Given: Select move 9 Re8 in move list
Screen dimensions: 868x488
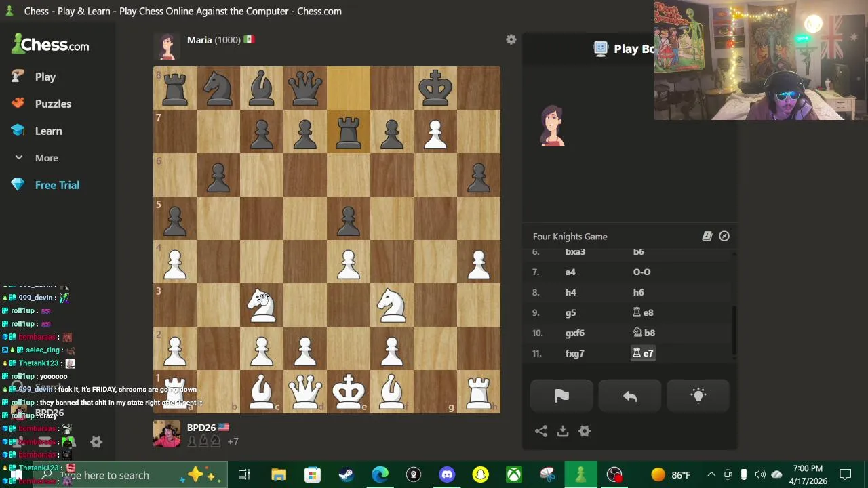Looking at the screenshot, I should tap(643, 312).
